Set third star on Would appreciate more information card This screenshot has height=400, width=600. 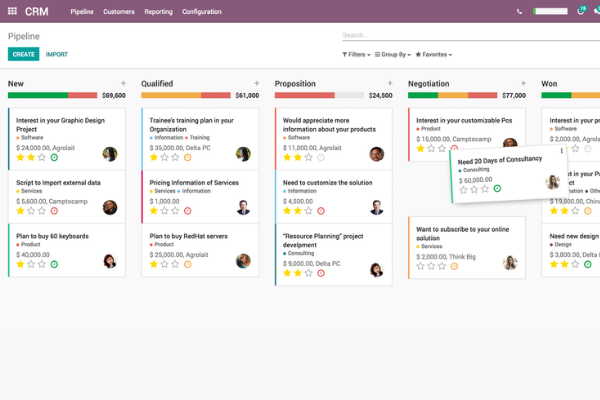(308, 157)
